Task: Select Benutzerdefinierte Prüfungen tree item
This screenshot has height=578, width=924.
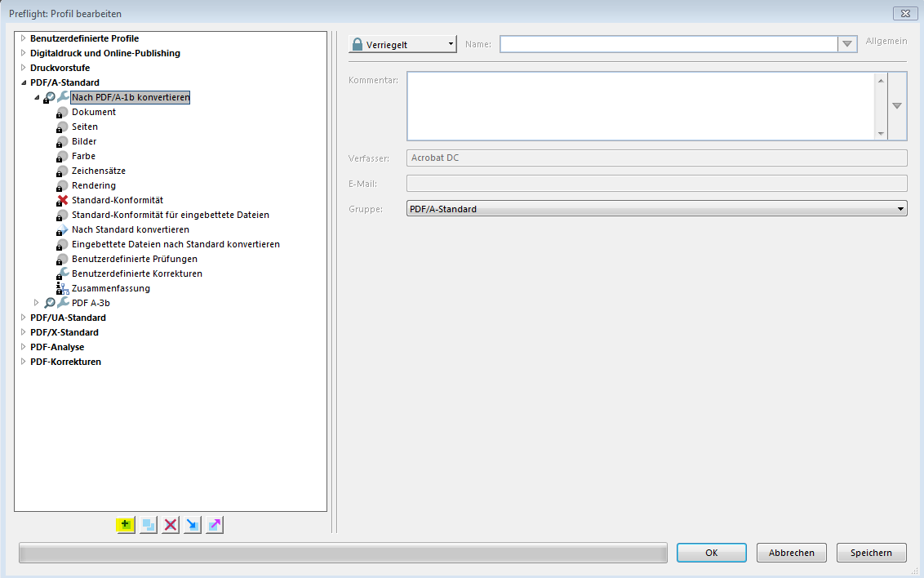Action: pyautogui.click(x=135, y=259)
